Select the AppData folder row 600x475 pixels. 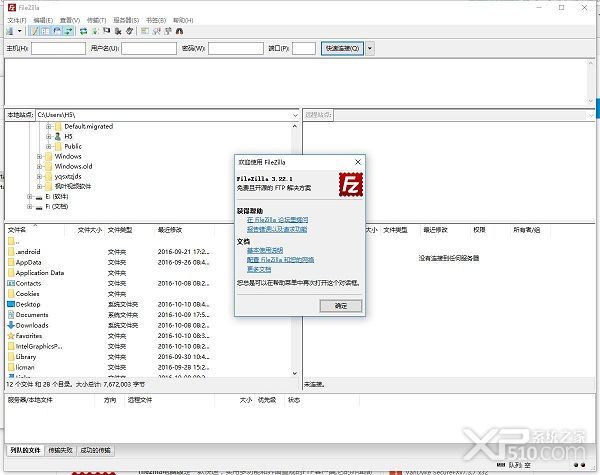110,262
